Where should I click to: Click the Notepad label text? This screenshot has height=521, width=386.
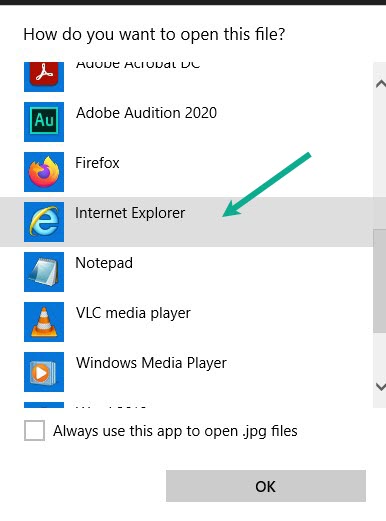104,263
